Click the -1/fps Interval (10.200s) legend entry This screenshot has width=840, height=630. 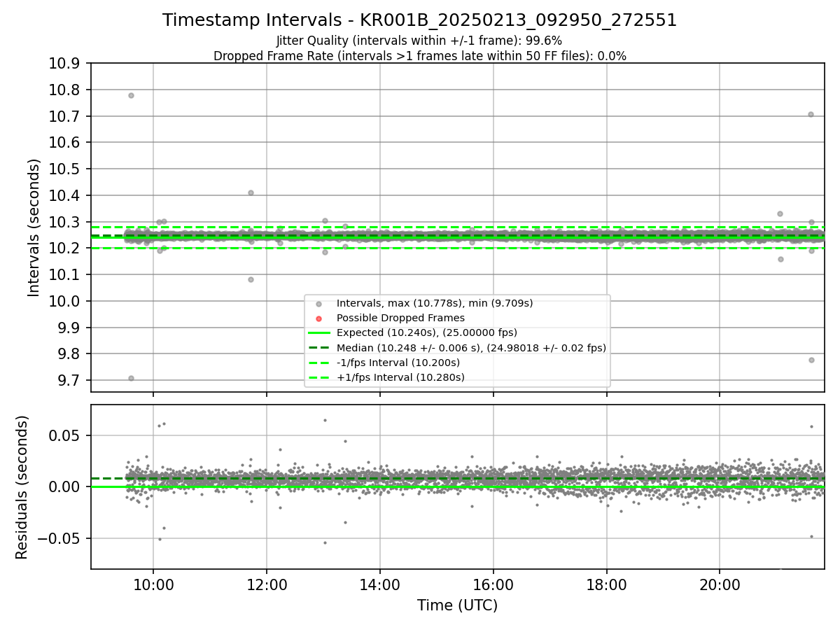tap(398, 363)
